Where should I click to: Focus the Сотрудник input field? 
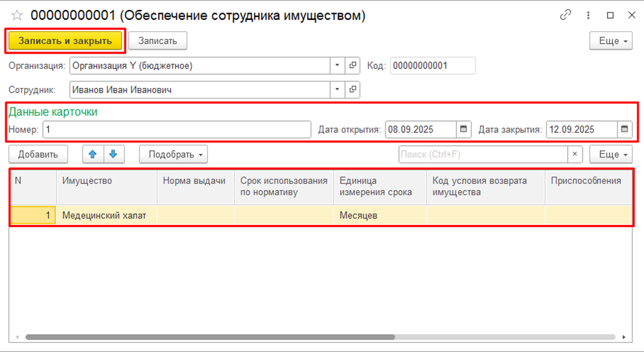click(x=200, y=89)
